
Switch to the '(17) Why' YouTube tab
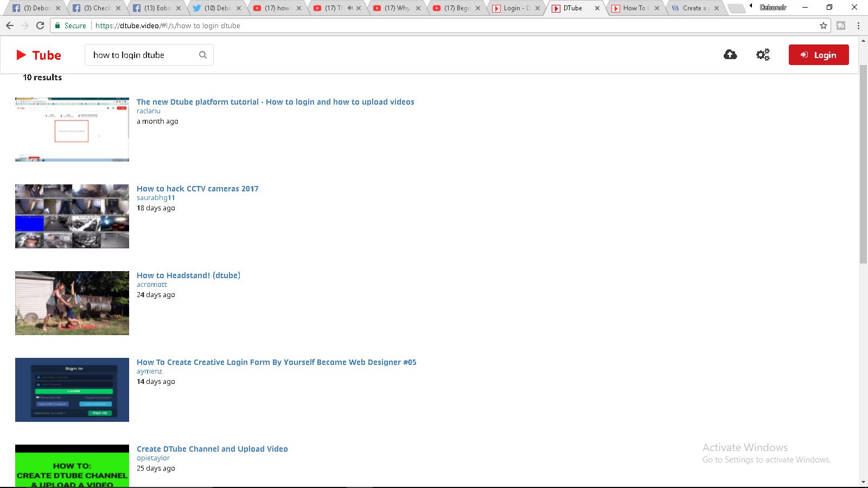pos(397,8)
